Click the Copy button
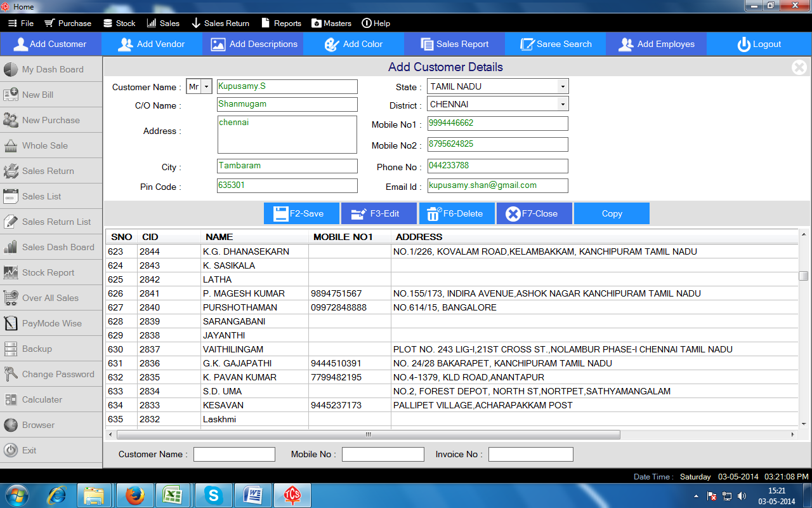 point(612,214)
